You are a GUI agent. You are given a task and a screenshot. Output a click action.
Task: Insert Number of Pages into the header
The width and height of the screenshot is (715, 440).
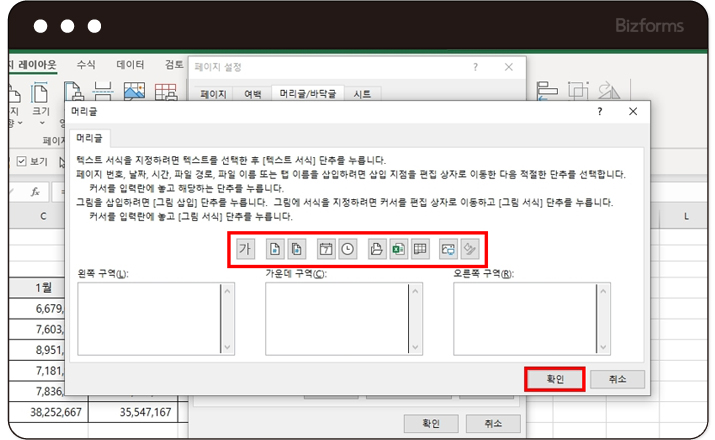point(296,249)
